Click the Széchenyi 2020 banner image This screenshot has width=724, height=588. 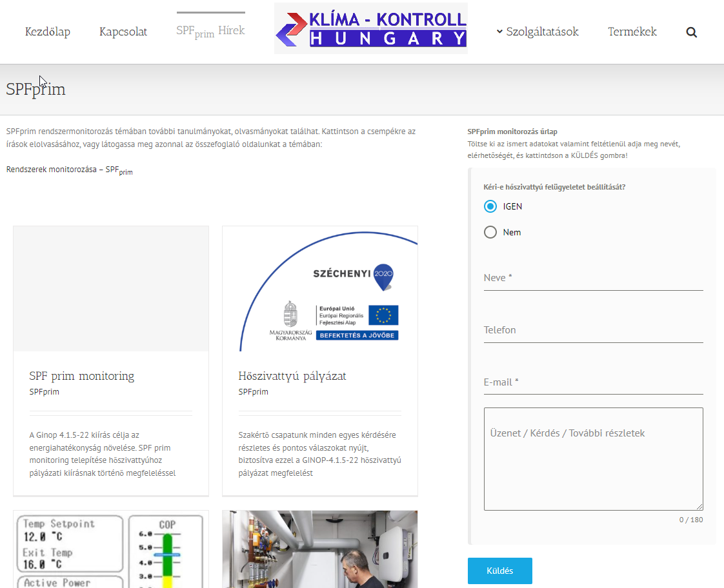pos(320,289)
